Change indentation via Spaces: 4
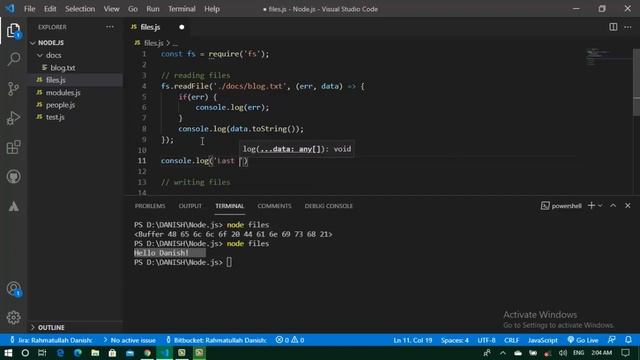Viewport: 640px width, 360px height. pyautogui.click(x=454, y=340)
